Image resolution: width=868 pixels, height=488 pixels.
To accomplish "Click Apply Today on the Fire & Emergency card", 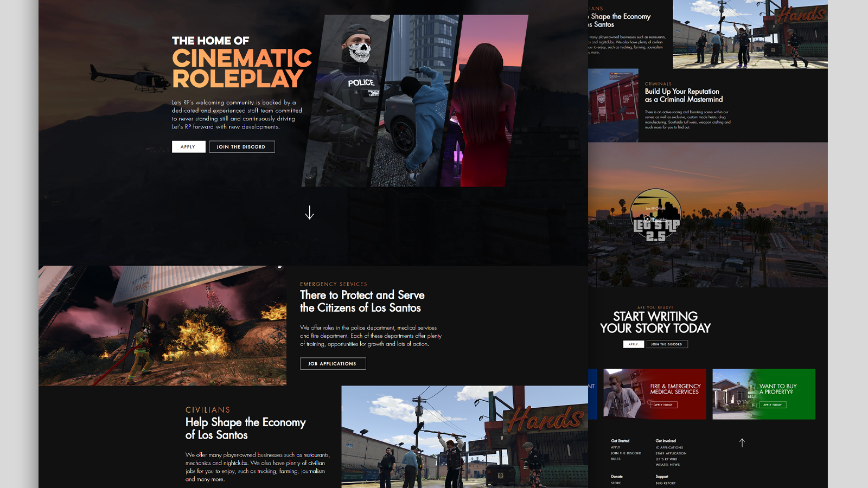I will (663, 404).
